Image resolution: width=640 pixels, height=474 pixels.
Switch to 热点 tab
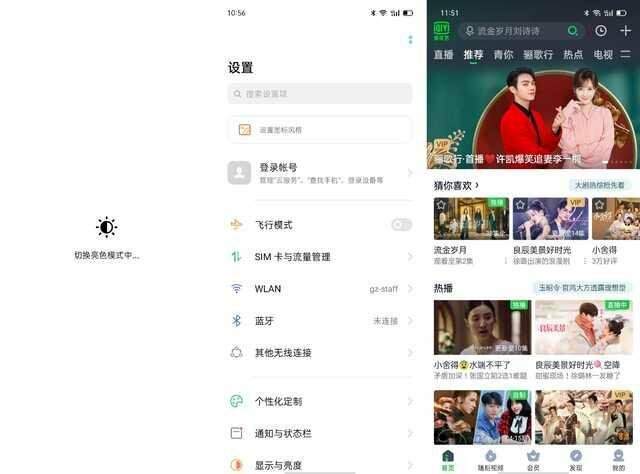(573, 55)
